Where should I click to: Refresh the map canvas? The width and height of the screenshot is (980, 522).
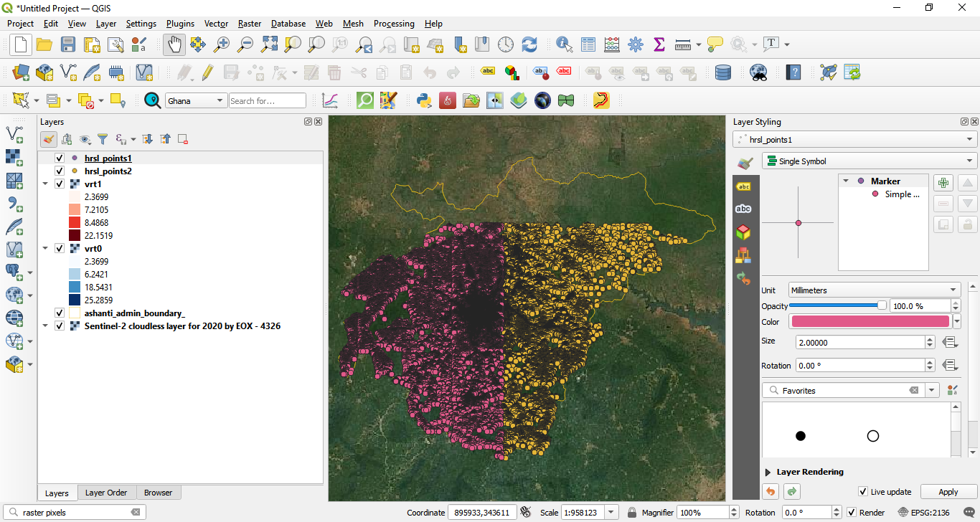click(529, 44)
